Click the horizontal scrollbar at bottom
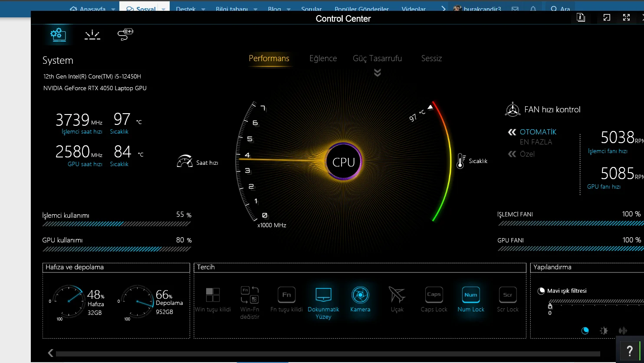Viewport: 644px width, 363px height. tap(328, 353)
